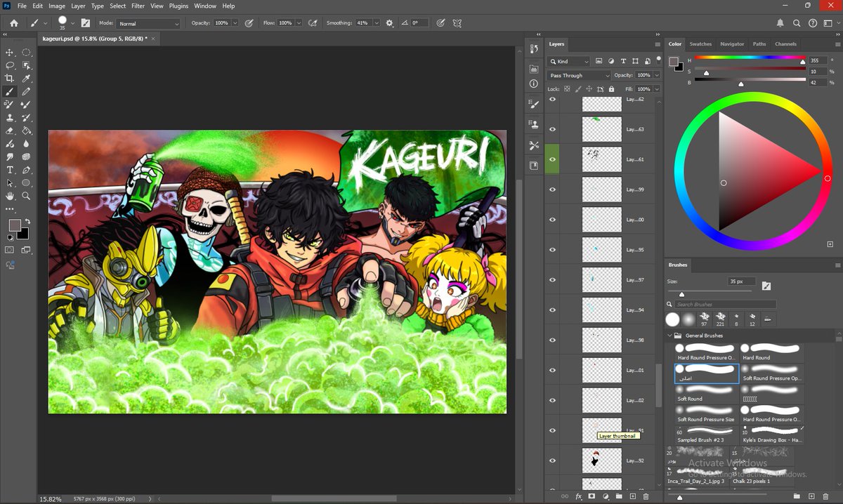843x504 pixels.
Task: Click the Search Brushes field
Action: 726,305
